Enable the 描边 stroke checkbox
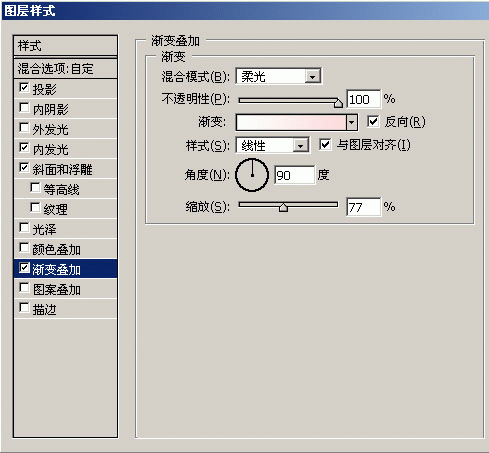This screenshot has width=489, height=453. tap(24, 307)
